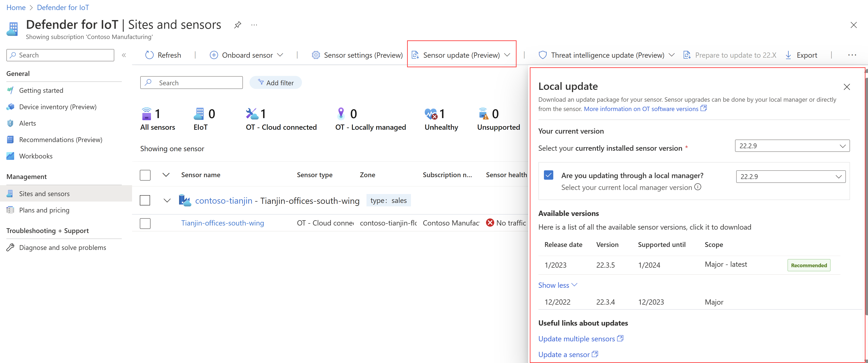This screenshot has height=363, width=868.
Task: Click the local manager version info icon
Action: coord(698,187)
